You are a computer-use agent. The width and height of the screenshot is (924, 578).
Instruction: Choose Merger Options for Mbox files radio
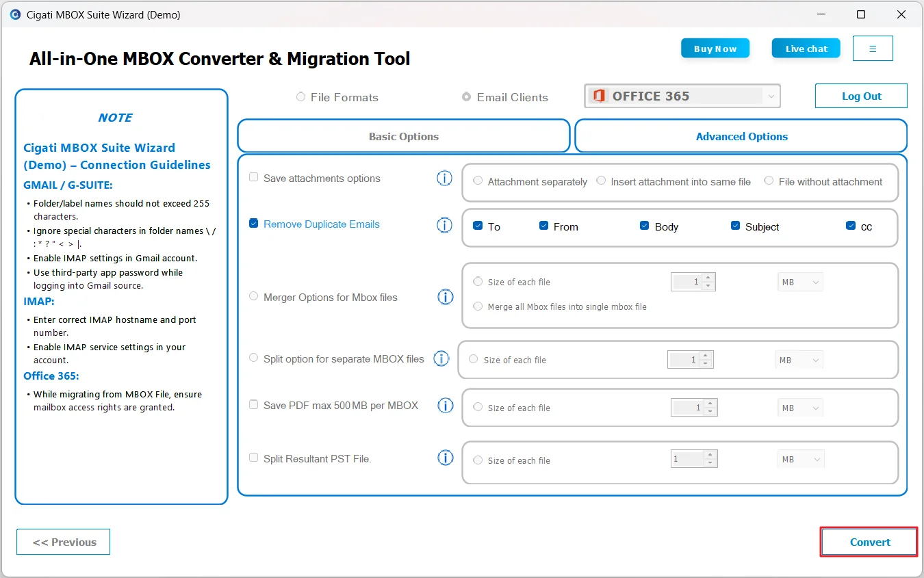254,296
